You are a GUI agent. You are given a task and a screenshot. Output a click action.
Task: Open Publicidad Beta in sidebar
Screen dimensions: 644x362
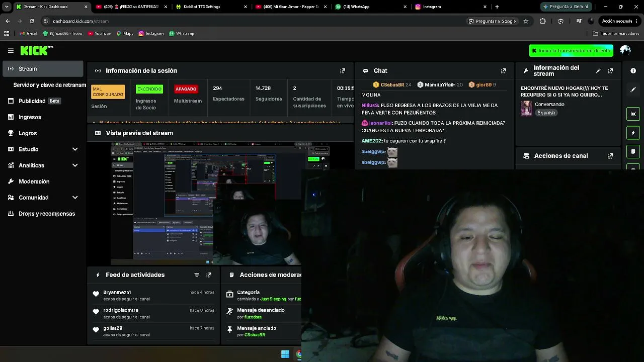coord(43,101)
